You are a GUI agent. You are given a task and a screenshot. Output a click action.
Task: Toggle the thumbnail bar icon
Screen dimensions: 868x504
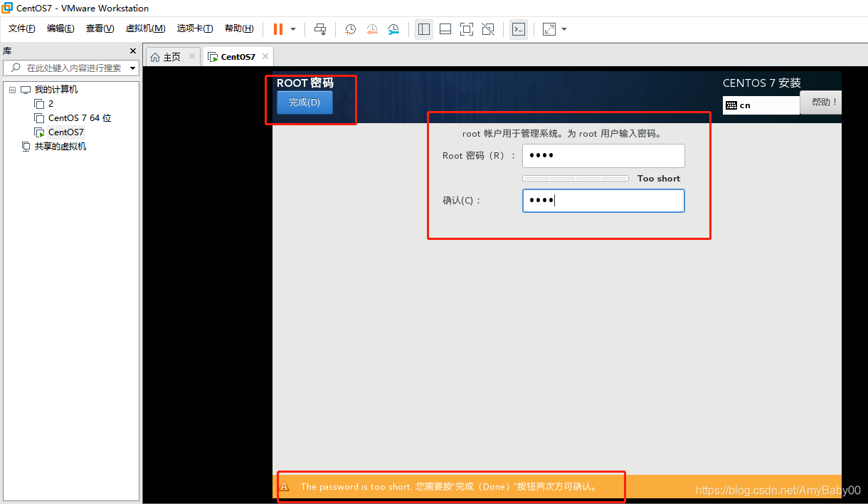(x=445, y=29)
